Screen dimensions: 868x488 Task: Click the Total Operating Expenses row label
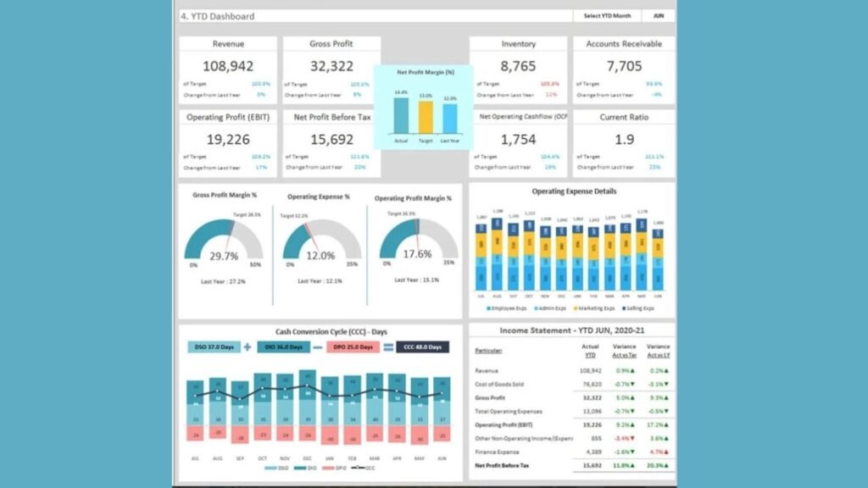[509, 411]
